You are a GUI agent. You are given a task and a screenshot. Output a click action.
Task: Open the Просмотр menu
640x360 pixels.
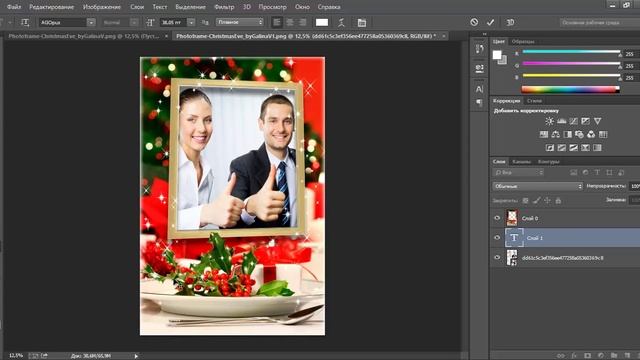tap(273, 7)
